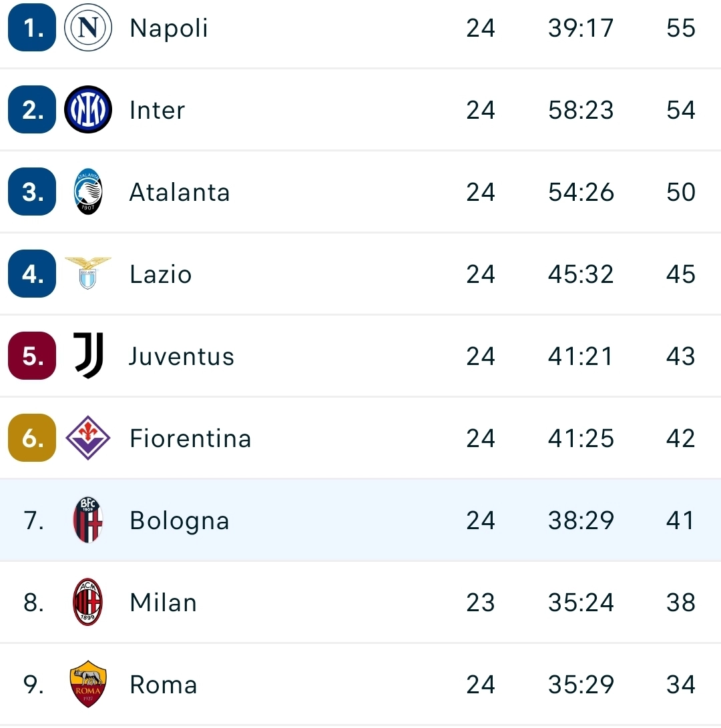721x728 pixels.
Task: Click Roma's 34 points value
Action: click(x=680, y=685)
